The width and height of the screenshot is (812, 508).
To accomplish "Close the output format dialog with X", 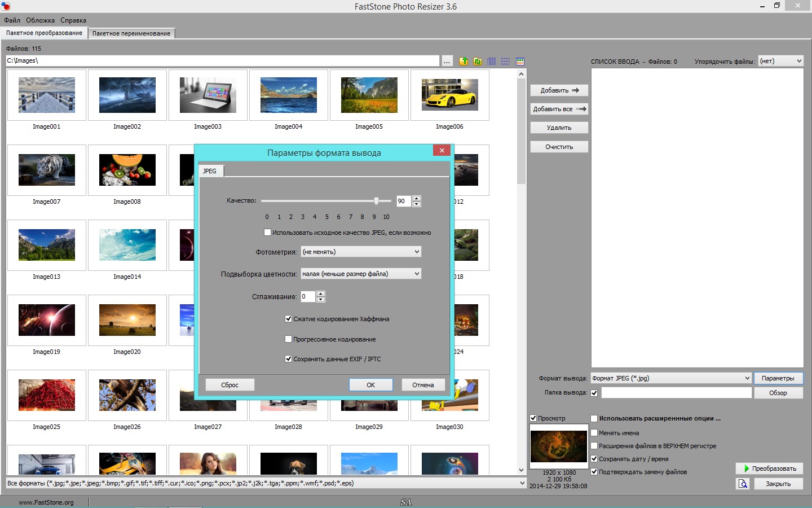I will coord(442,150).
